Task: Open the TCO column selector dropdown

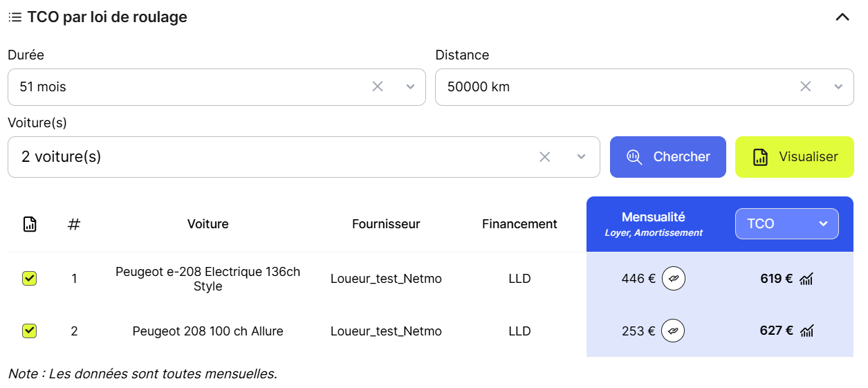Action: (786, 224)
